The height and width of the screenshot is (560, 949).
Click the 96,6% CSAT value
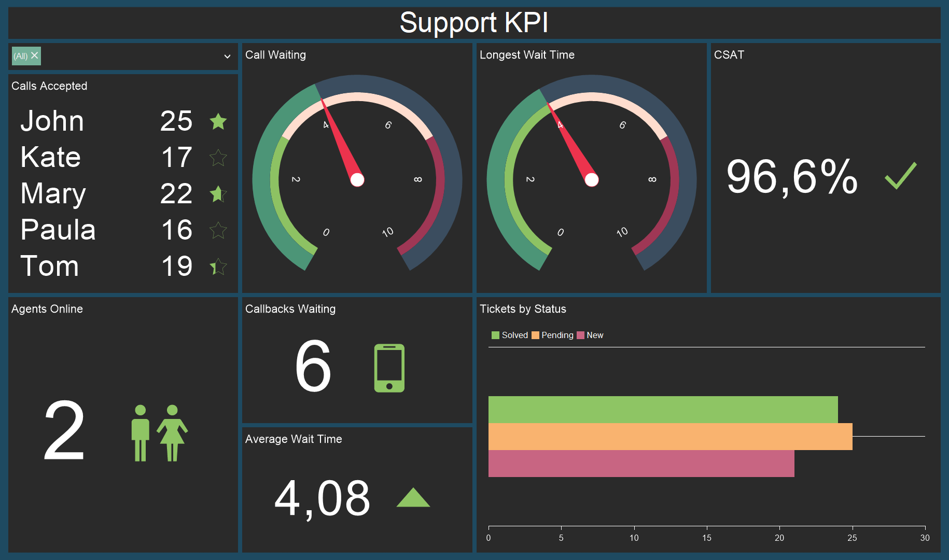pyautogui.click(x=792, y=177)
